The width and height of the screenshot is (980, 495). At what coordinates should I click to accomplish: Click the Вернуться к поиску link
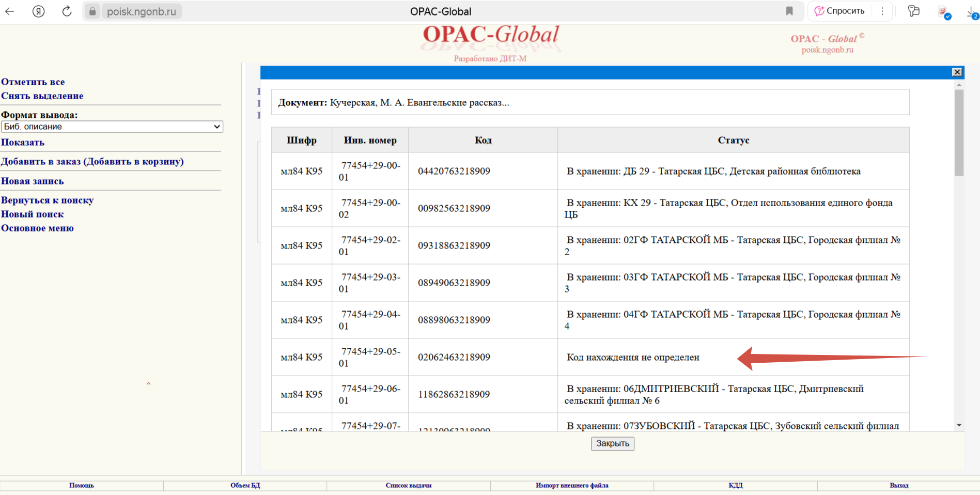48,200
